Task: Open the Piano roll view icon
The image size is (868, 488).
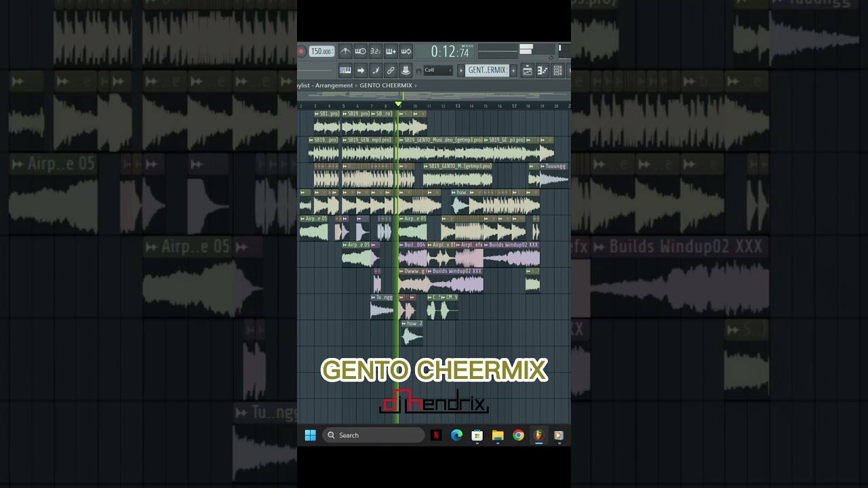Action: pos(542,70)
